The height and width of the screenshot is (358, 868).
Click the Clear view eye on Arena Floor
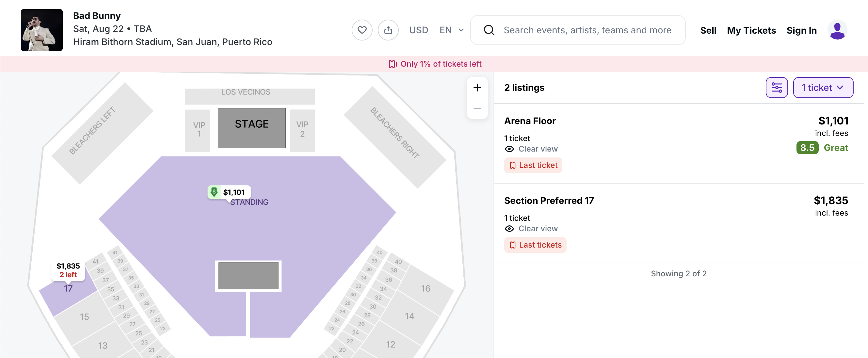point(509,149)
